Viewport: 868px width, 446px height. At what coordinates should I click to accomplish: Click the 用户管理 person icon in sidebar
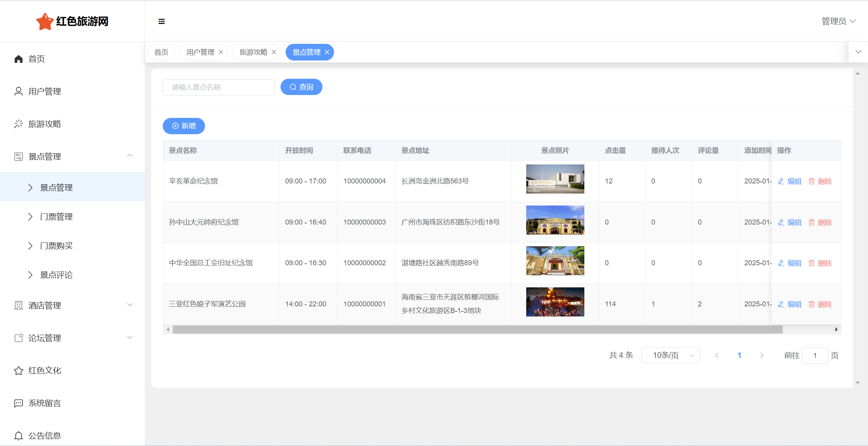[18, 92]
